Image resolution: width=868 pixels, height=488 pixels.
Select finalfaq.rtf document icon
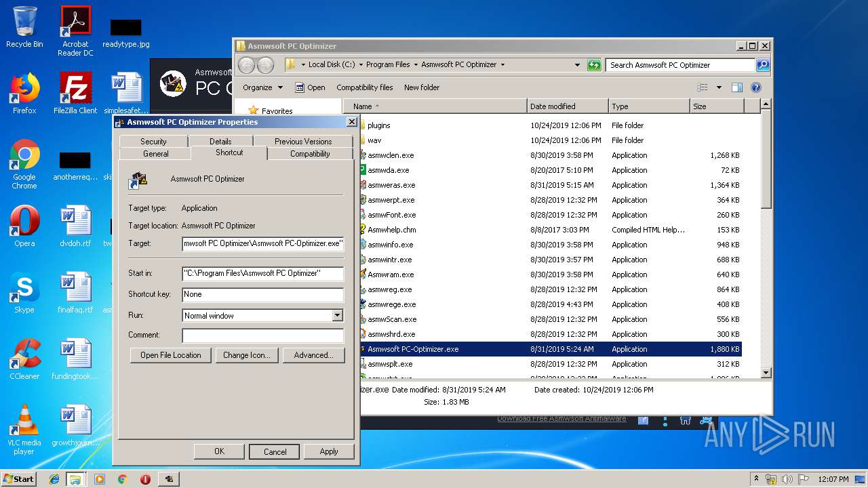[x=75, y=293]
